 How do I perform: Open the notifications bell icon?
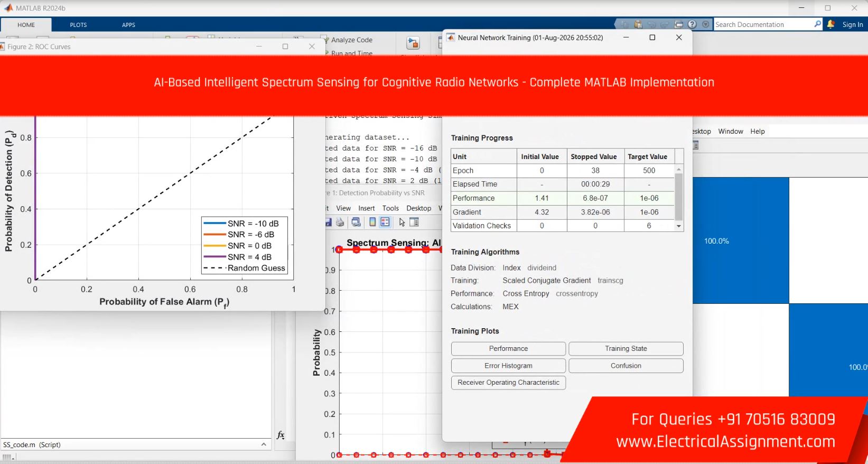(x=831, y=24)
